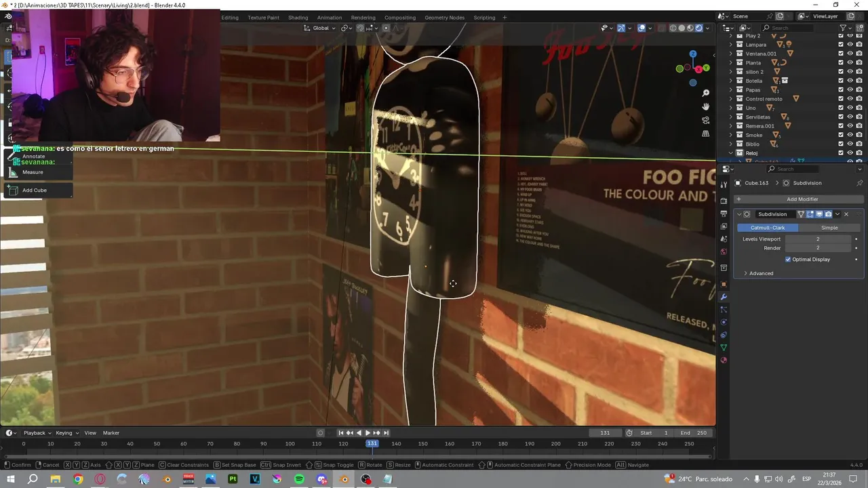This screenshot has height=488, width=868.
Task: Expand the Control remoto collection
Action: tap(731, 99)
